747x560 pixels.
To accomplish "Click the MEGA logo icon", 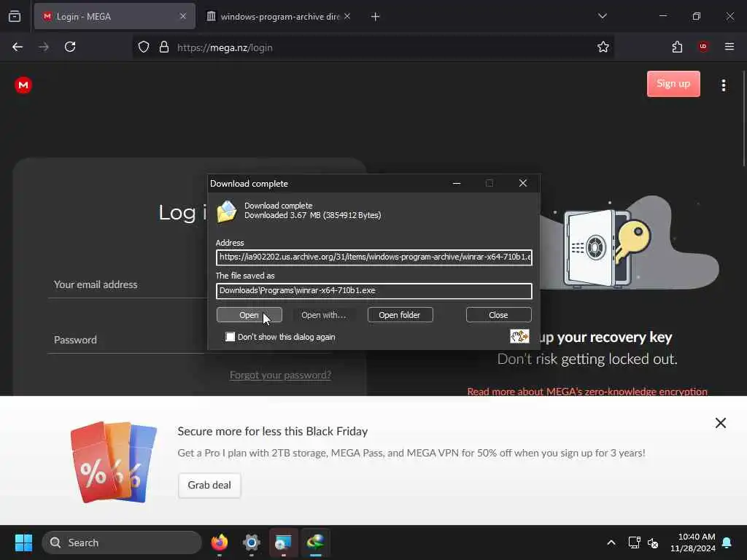I will click(23, 85).
